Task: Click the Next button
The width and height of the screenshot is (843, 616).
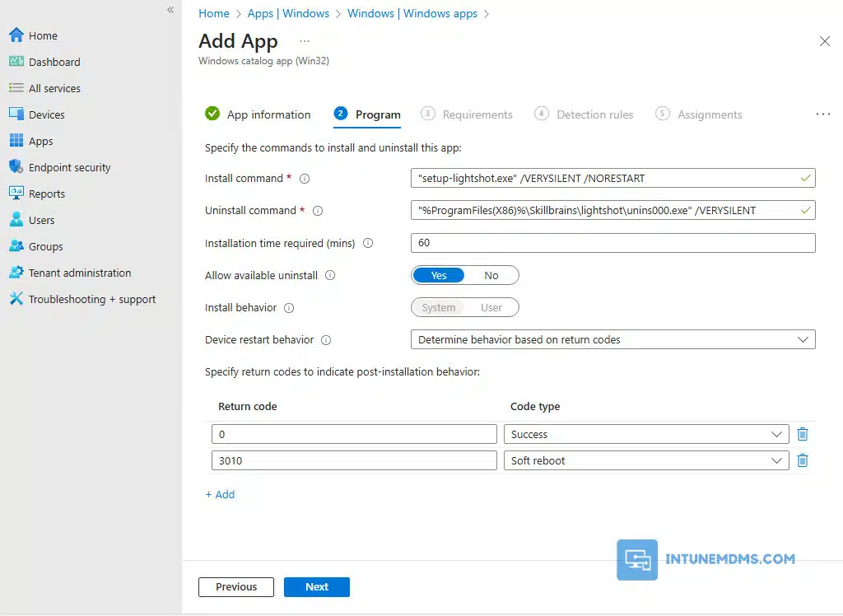Action: [316, 586]
